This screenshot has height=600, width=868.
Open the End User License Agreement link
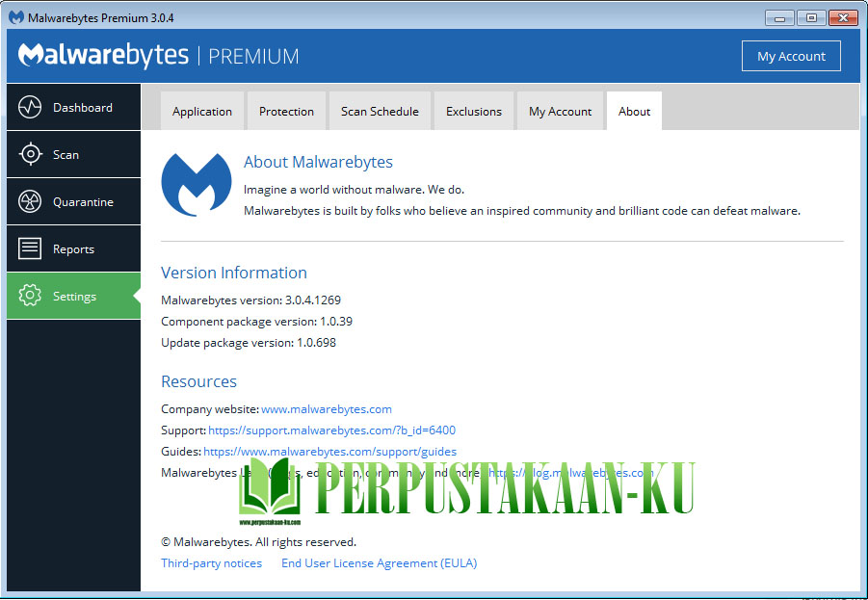tap(380, 562)
